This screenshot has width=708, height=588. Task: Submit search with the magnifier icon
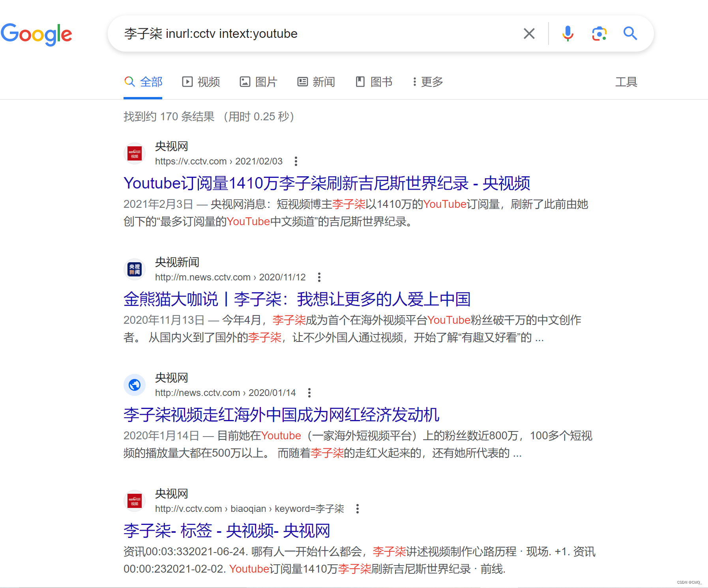pos(630,34)
